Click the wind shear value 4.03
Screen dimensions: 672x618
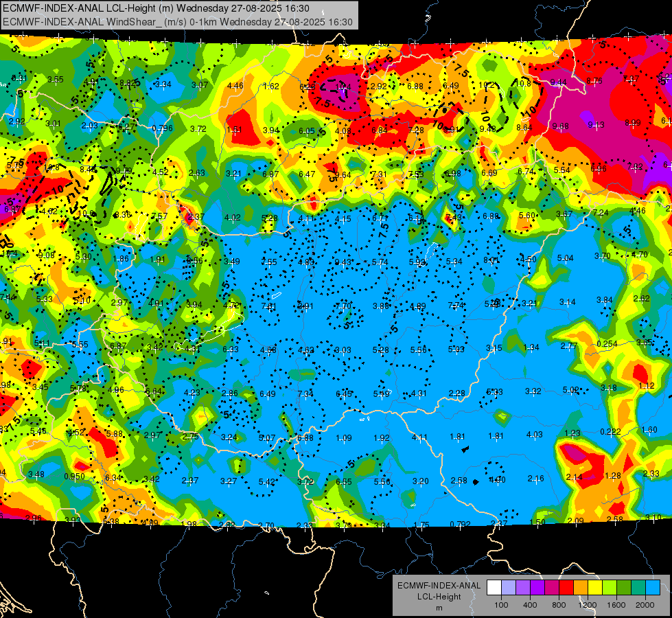point(535,435)
